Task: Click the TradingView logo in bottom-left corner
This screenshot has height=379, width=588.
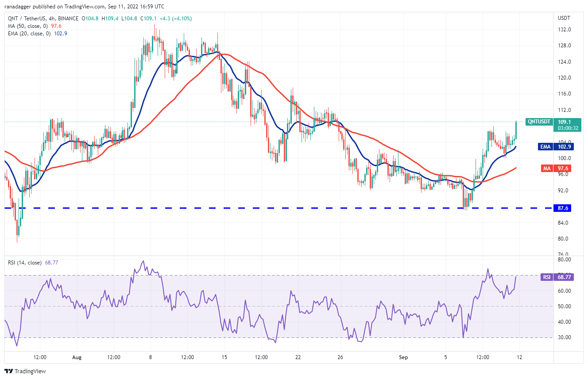Action: click(x=25, y=371)
